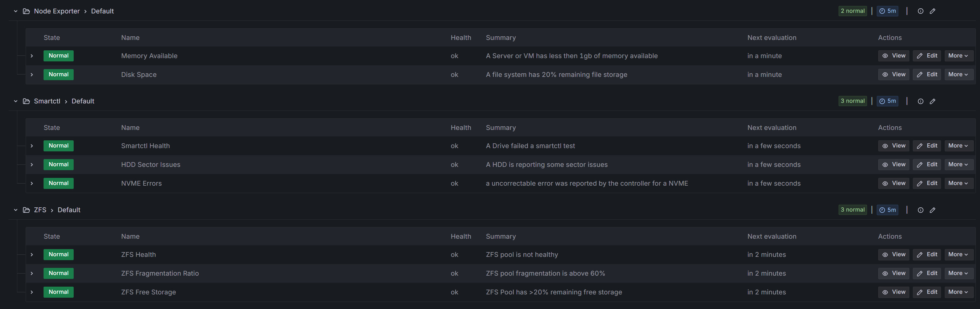Click the edit pencil icon for Node Exporter group
This screenshot has height=309, width=980.
pos(933,11)
